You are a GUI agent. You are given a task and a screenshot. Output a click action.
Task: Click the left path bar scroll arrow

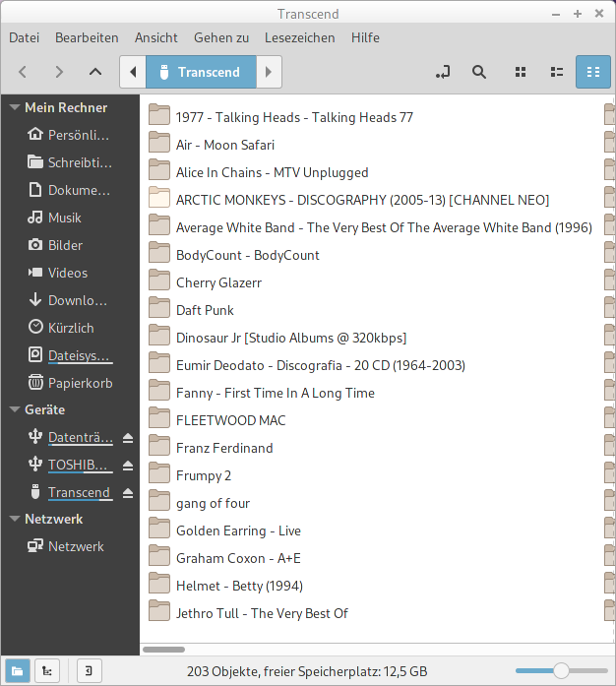tap(133, 72)
